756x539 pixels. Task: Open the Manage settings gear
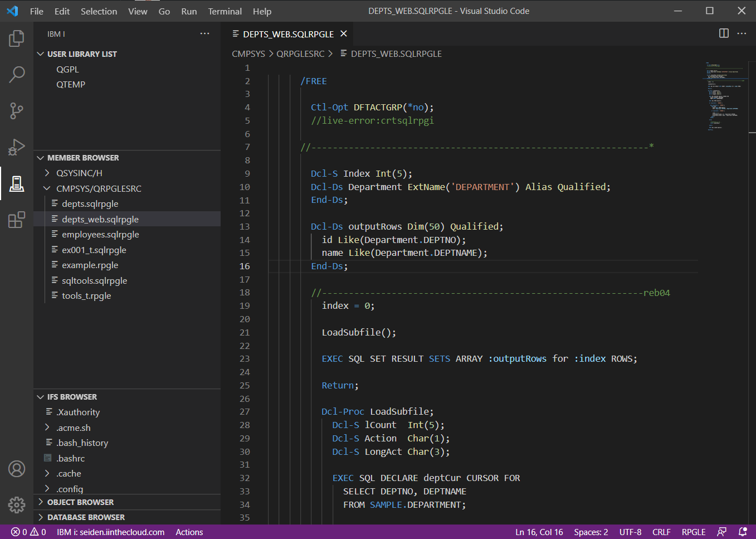pyautogui.click(x=17, y=505)
